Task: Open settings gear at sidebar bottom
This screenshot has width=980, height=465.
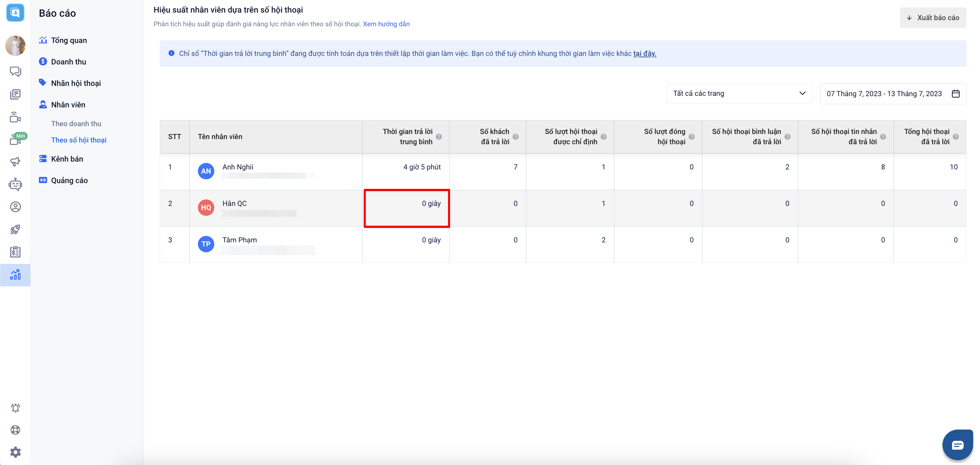Action: click(15, 452)
